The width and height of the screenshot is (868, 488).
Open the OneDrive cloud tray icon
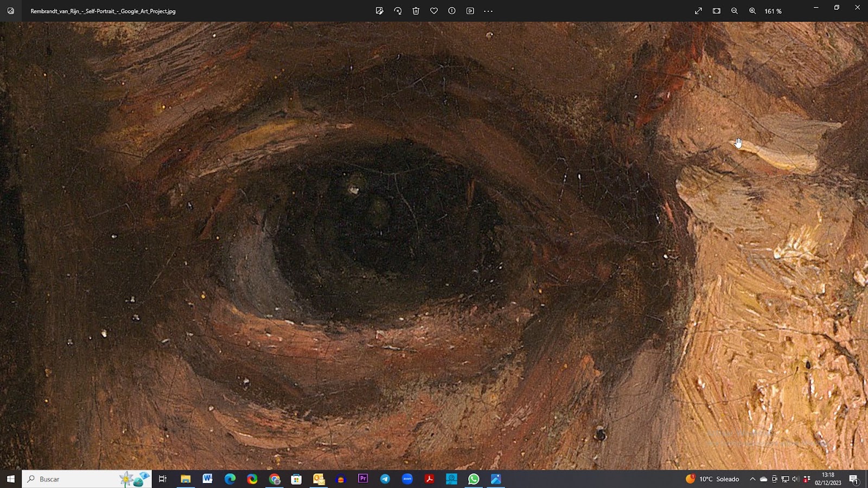[x=763, y=479]
